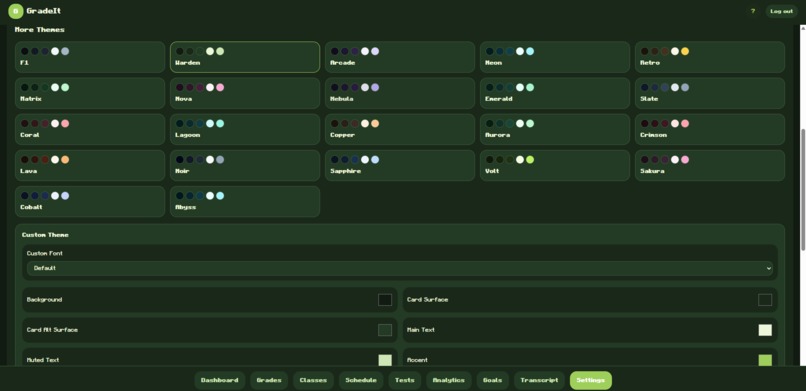Select the Aurora theme card
This screenshot has width=806, height=391.
pyautogui.click(x=555, y=129)
